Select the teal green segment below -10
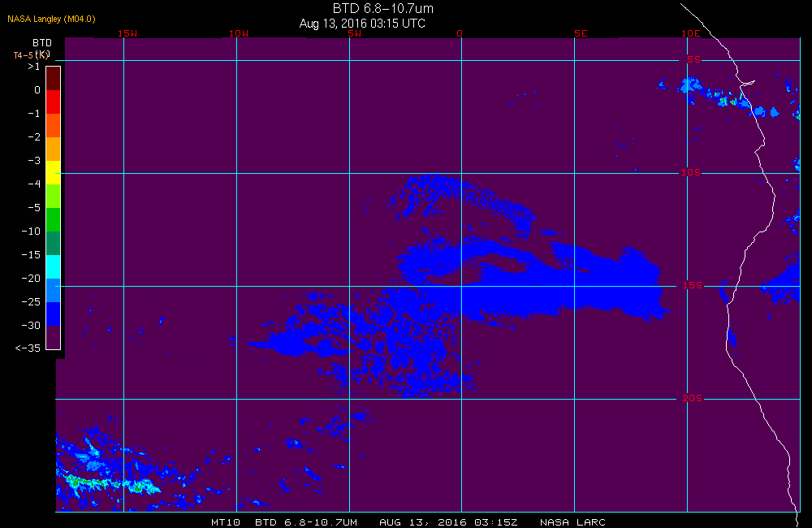The width and height of the screenshot is (812, 528). (54, 243)
